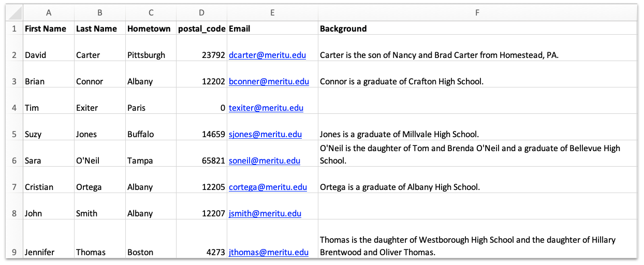Select the Pittsburgh hometown cell
The image size is (644, 265).
pyautogui.click(x=151, y=48)
